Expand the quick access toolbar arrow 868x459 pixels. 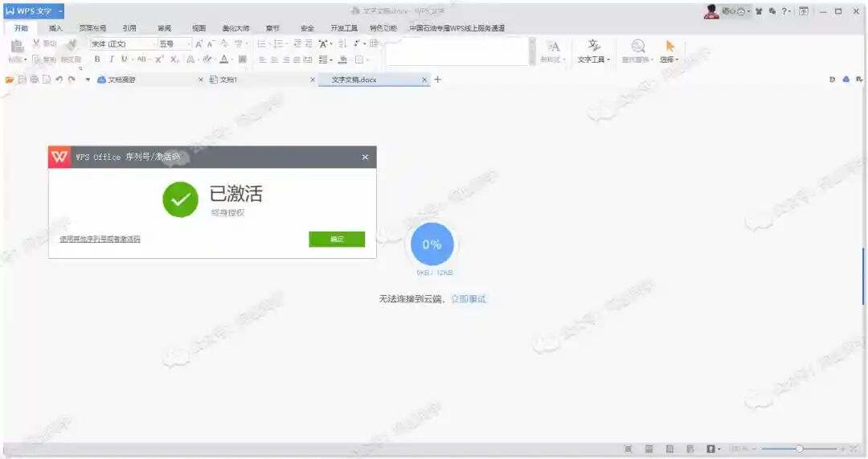pyautogui.click(x=88, y=80)
